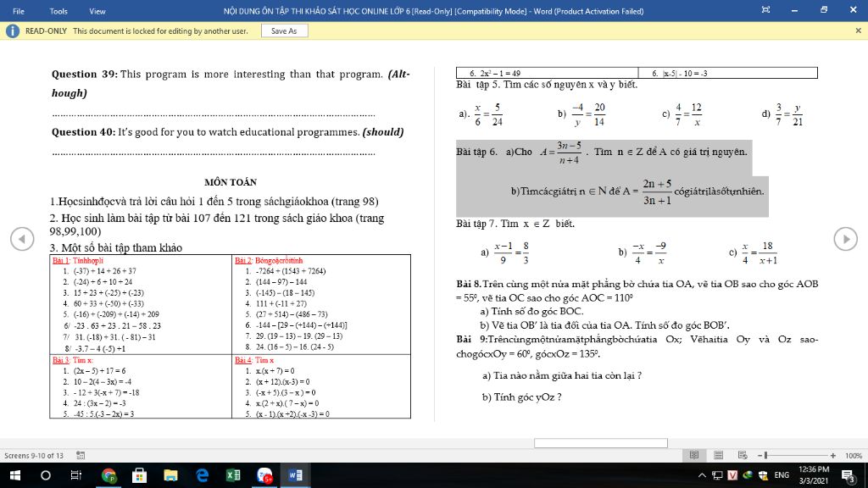The image size is (868, 488).
Task: Open Edge browser from taskbar
Action: point(202,475)
